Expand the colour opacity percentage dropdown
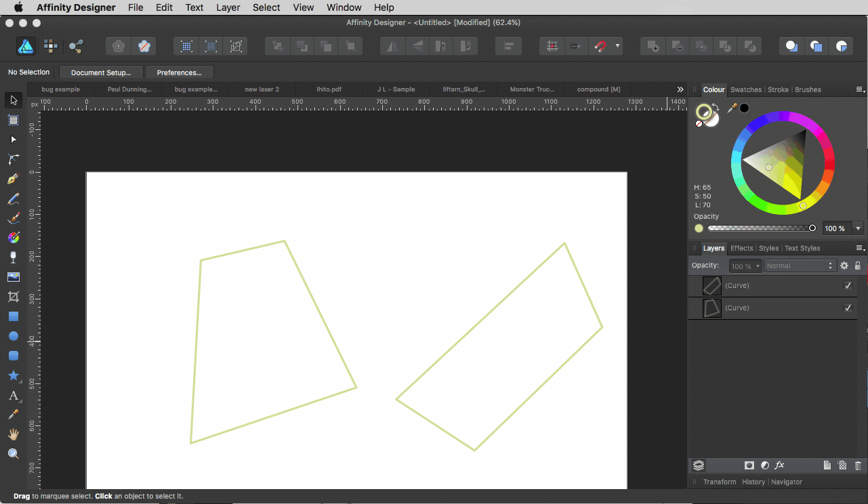The image size is (868, 504). pos(859,228)
